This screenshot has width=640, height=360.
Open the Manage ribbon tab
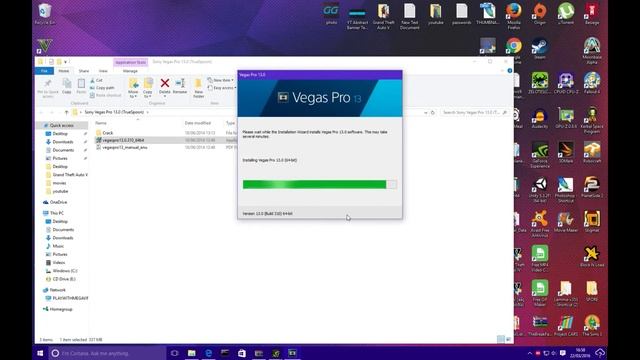pyautogui.click(x=130, y=71)
